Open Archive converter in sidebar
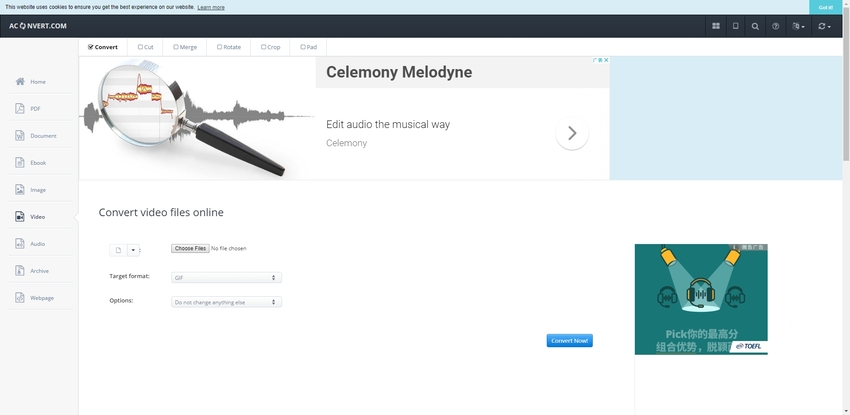 38,270
